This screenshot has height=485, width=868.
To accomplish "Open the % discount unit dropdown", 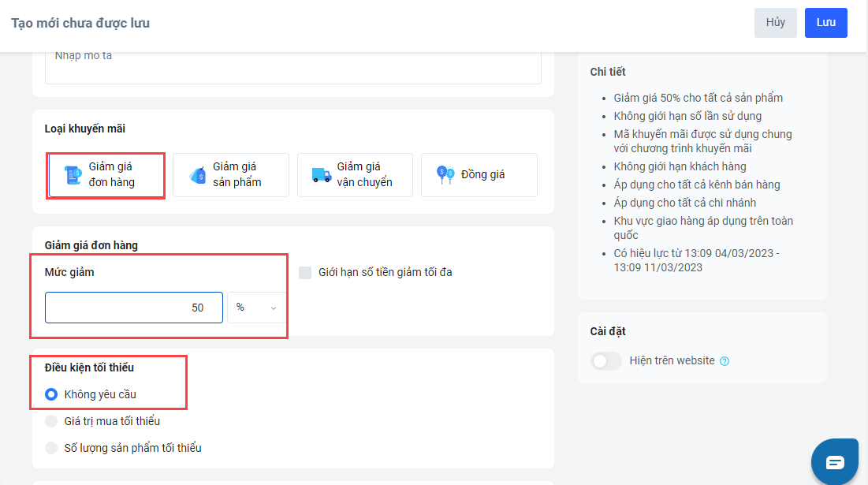I will (x=256, y=308).
